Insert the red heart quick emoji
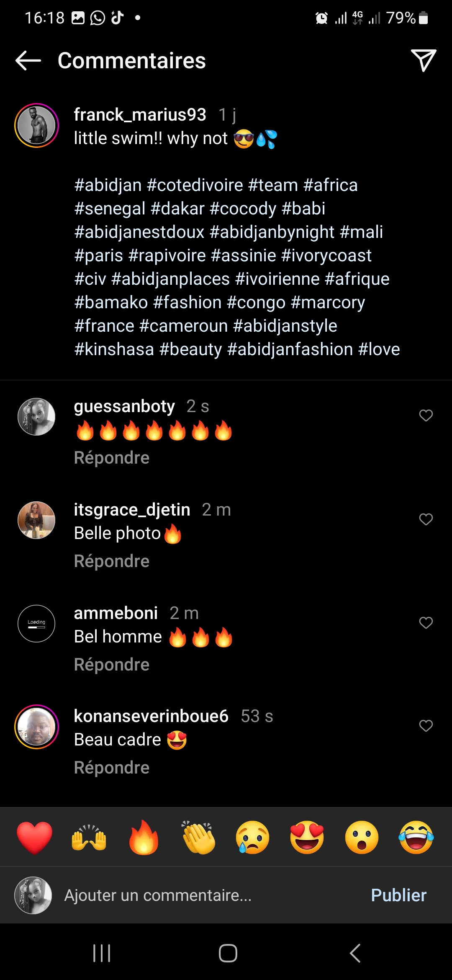Screen dimensions: 452x980 tap(35, 838)
